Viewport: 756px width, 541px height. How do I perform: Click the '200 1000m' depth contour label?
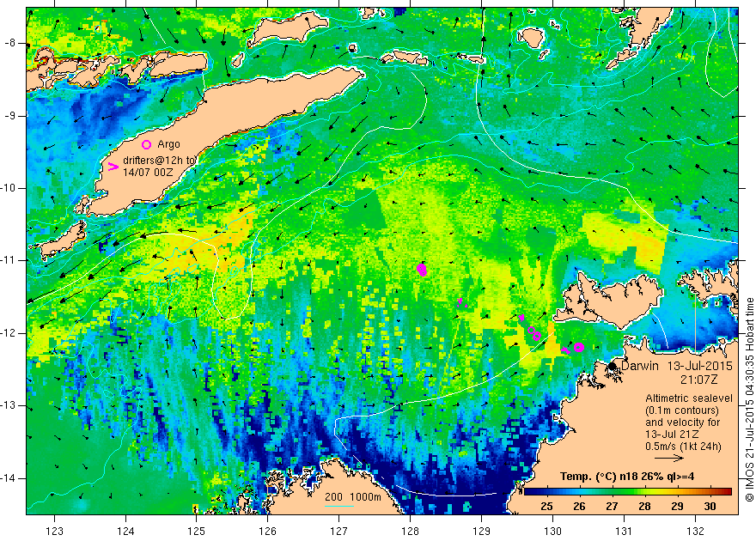pos(353,497)
